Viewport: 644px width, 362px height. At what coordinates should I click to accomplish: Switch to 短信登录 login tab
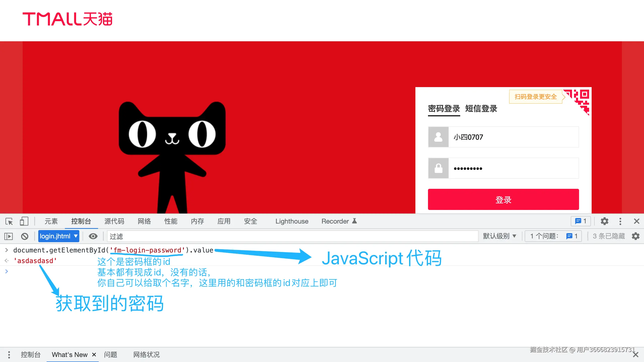coord(481,109)
